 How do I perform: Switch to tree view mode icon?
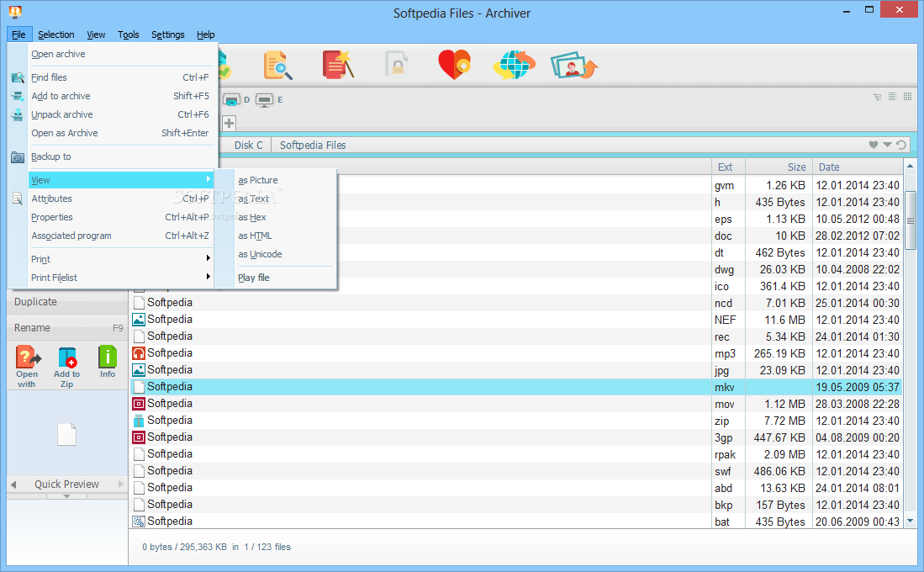pos(878,97)
